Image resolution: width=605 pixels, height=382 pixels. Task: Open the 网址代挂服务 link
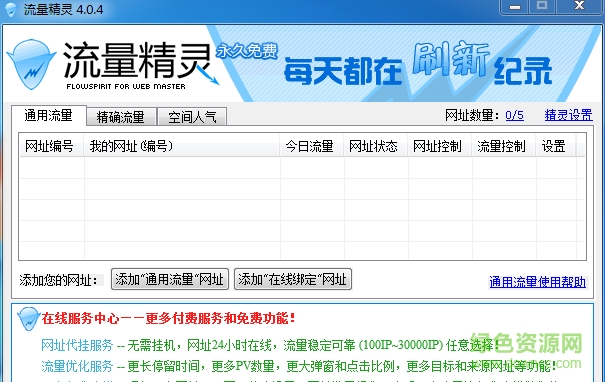tap(77, 345)
